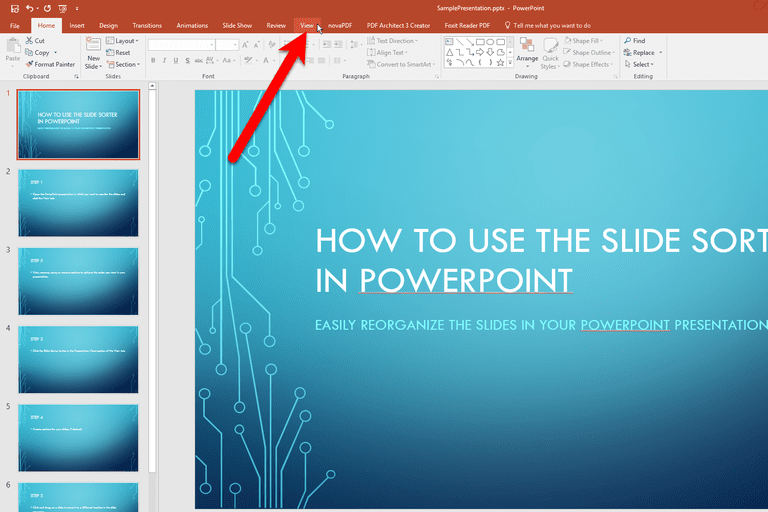This screenshot has height=512, width=768.
Task: Select slide 2 thumbnail
Action: pos(78,203)
